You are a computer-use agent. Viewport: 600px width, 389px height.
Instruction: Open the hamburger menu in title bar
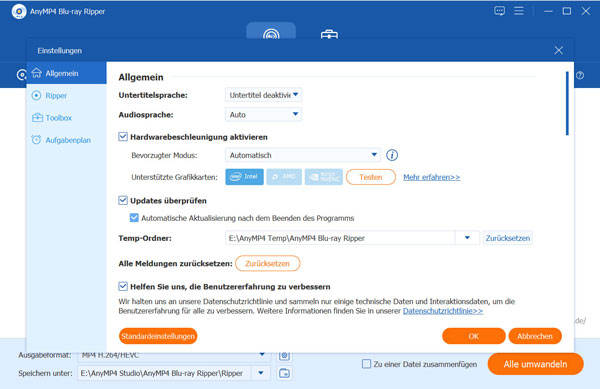click(519, 11)
